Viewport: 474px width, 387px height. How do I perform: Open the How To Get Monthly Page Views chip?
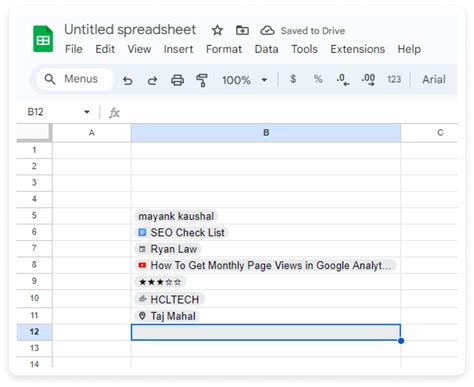[265, 265]
